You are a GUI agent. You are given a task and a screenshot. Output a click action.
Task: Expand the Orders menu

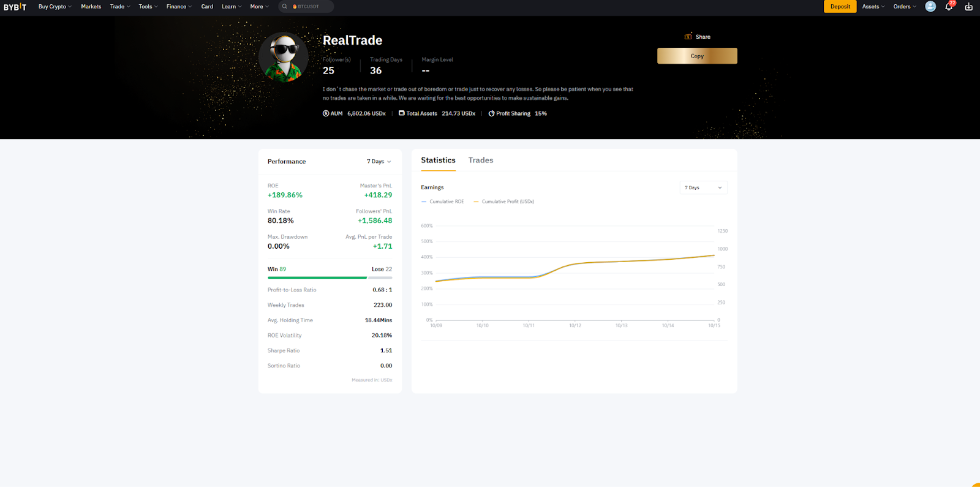point(905,7)
